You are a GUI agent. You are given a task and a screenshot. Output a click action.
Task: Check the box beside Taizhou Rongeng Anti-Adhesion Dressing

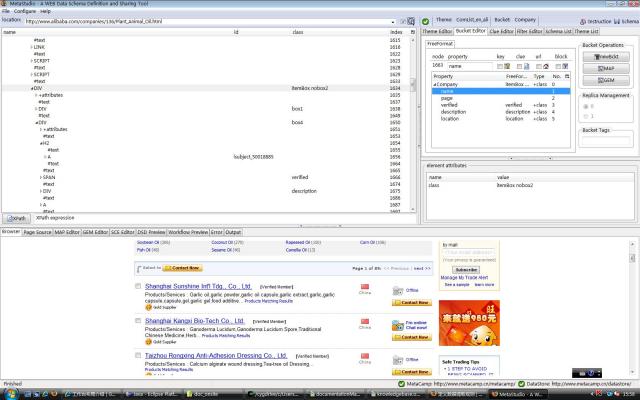pos(138,356)
